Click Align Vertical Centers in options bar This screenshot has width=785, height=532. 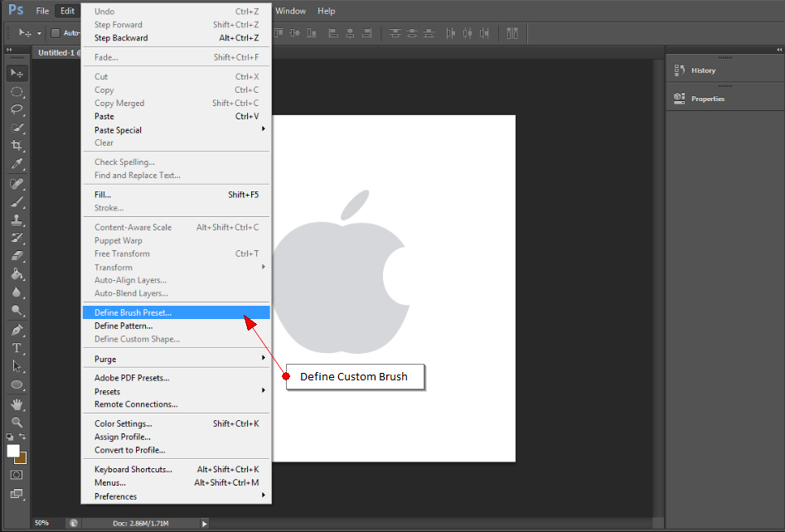[x=295, y=33]
